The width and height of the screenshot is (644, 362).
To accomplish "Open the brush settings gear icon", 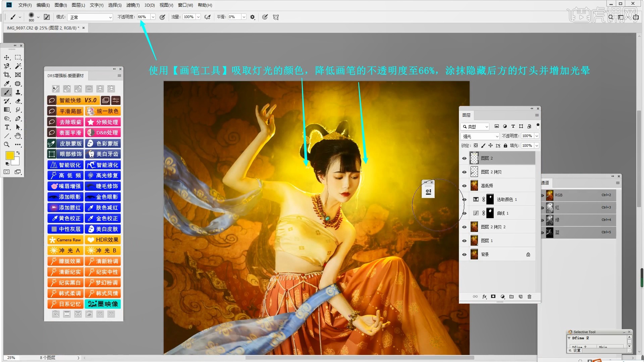I will tap(253, 17).
